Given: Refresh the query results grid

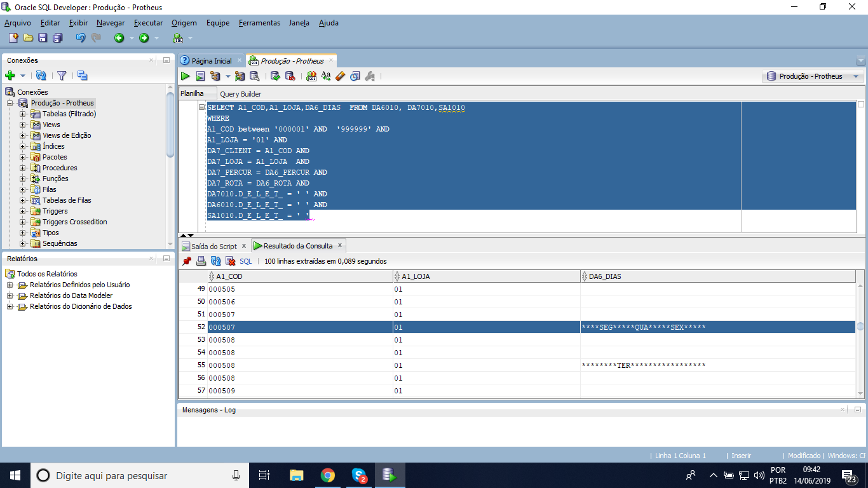Looking at the screenshot, I should (x=215, y=261).
